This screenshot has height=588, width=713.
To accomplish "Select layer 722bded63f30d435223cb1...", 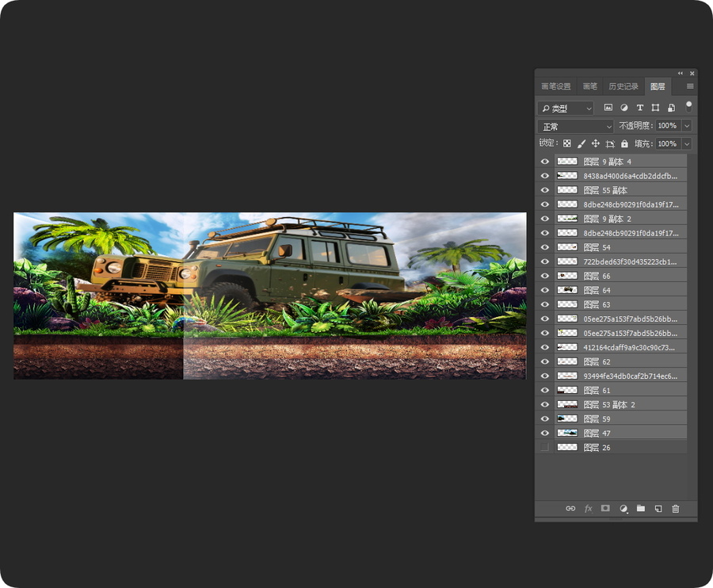I will (630, 262).
